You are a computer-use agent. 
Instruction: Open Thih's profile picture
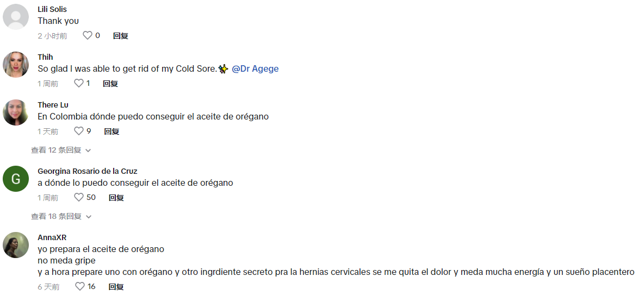(x=16, y=65)
